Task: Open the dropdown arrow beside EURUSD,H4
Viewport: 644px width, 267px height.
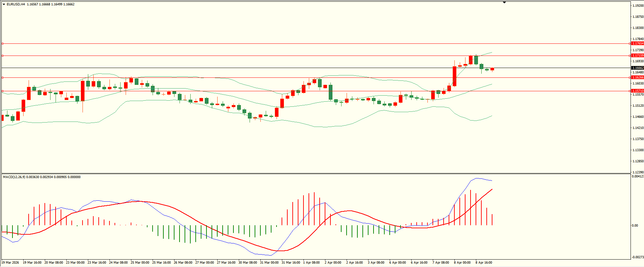Action: pyautogui.click(x=4, y=4)
